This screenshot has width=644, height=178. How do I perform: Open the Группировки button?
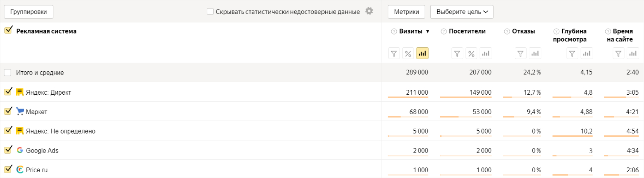(x=28, y=12)
